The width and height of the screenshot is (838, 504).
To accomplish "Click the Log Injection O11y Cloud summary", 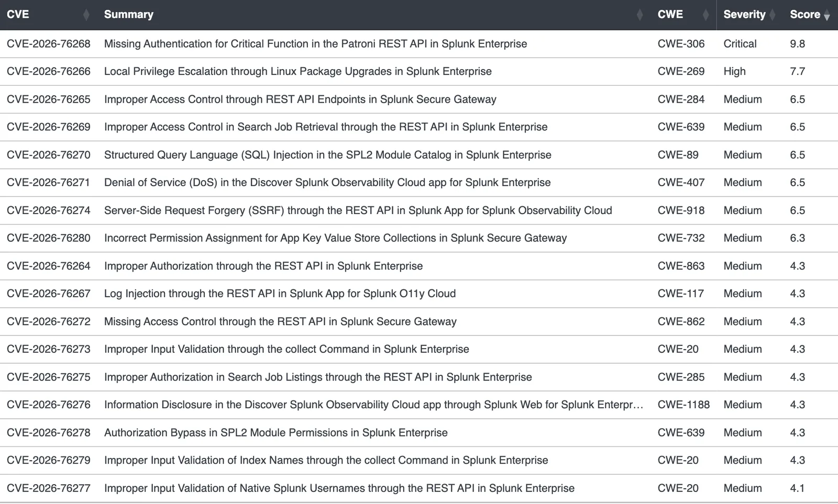I will [x=280, y=294].
